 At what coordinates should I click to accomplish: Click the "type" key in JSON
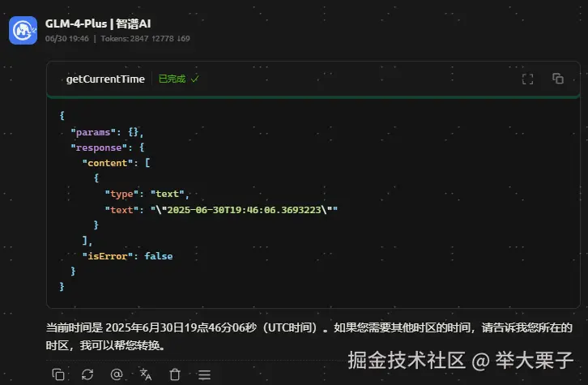point(121,194)
